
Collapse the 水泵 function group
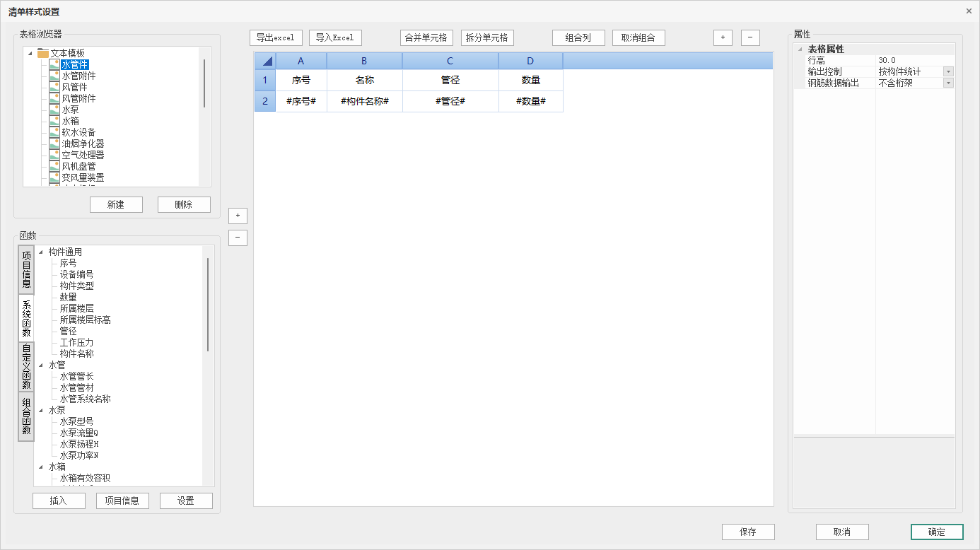click(40, 411)
